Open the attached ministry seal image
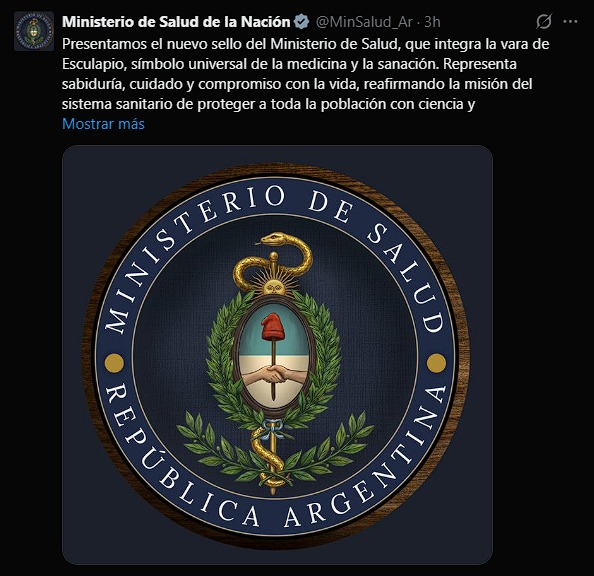594x576 pixels. click(x=277, y=355)
